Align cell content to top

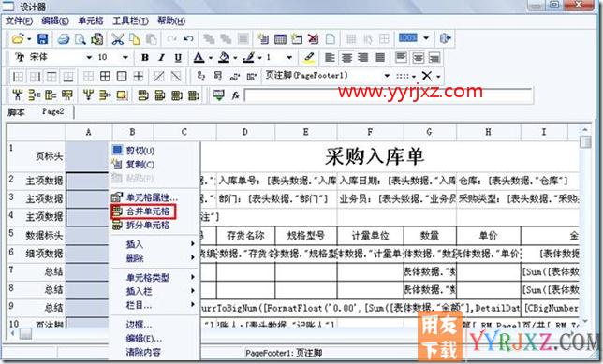tap(401, 58)
